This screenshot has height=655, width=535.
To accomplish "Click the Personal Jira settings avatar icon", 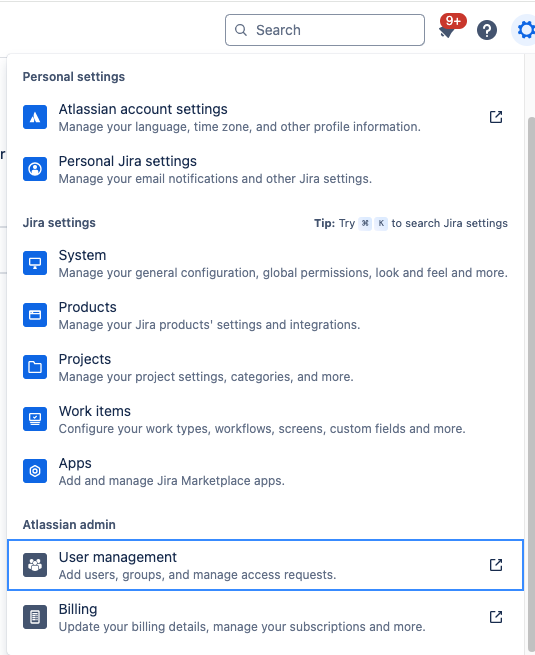I will [x=35, y=169].
